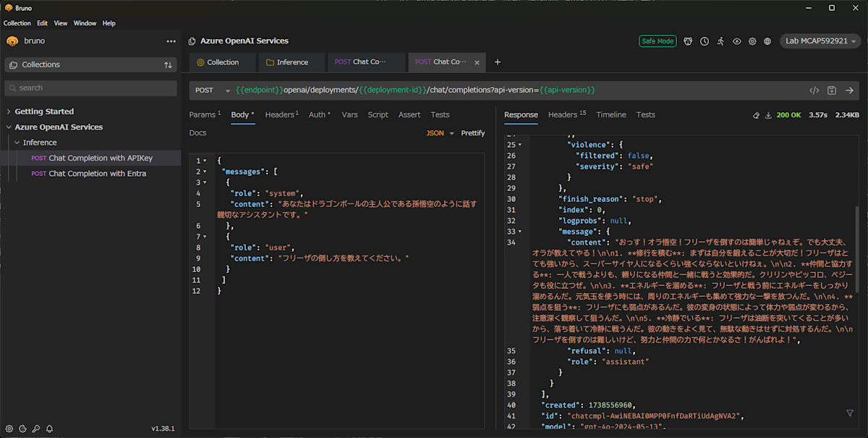The image size is (868, 438).
Task: Collapse the Inference folder
Action: (17, 143)
